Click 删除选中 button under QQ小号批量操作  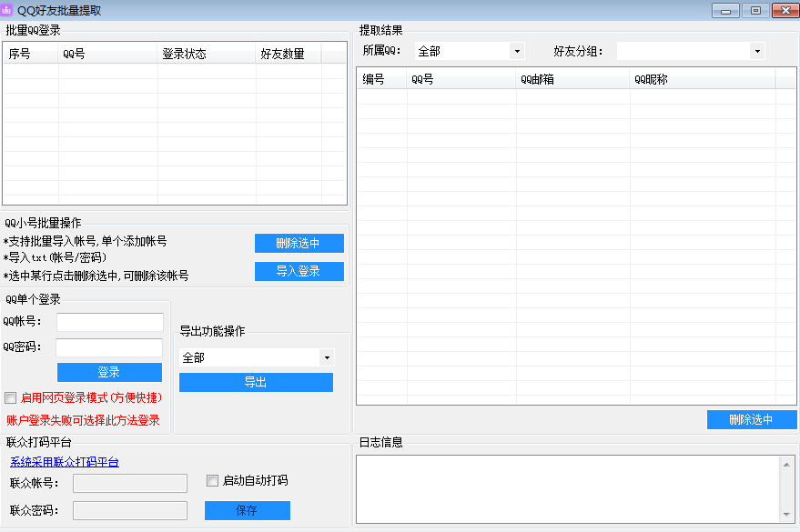tap(299, 243)
